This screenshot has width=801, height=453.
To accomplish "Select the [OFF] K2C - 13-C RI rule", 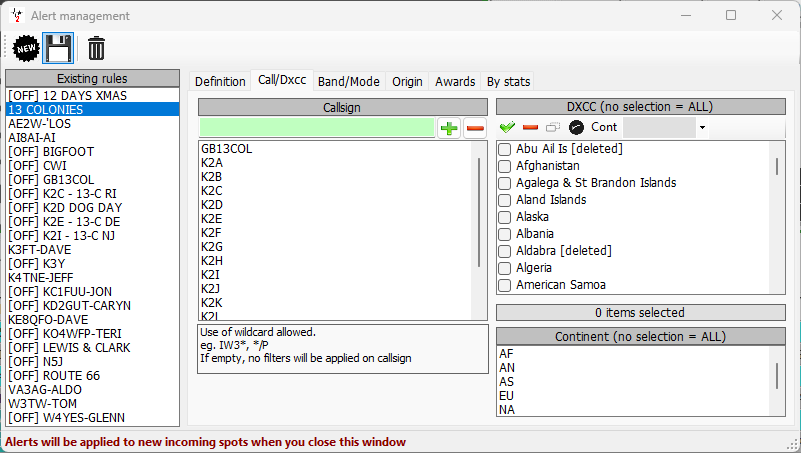I will point(92,194).
